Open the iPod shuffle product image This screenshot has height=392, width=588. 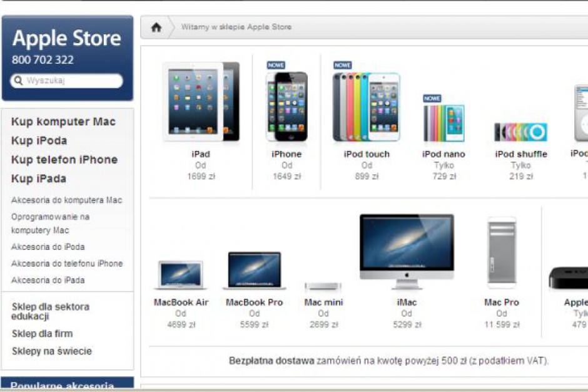(x=521, y=132)
